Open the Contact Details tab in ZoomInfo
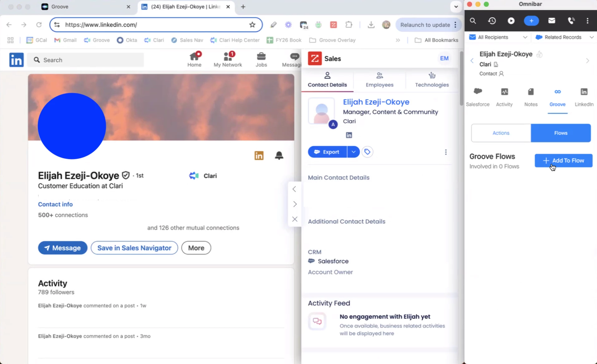Screen dimensions: 597x364 click(x=327, y=80)
